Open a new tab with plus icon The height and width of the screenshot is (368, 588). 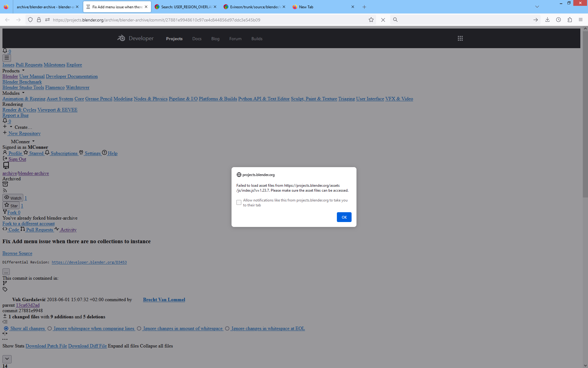(x=364, y=7)
